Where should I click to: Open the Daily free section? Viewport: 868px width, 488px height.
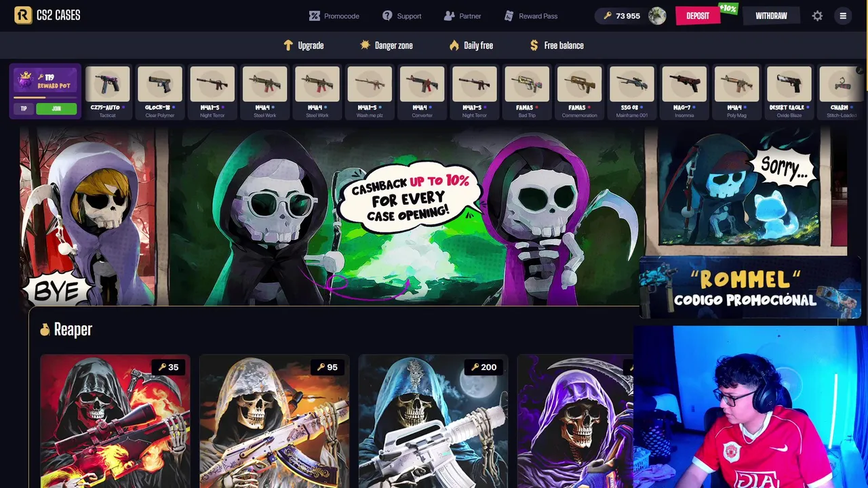[471, 45]
